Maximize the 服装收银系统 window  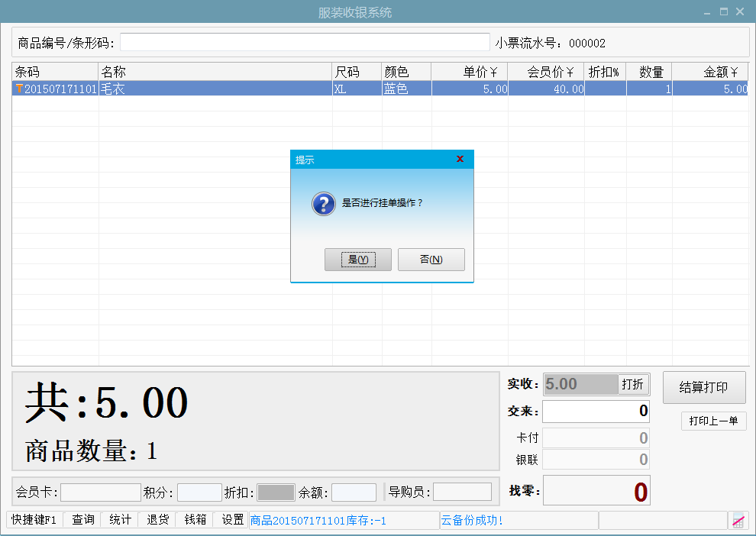tap(724, 11)
